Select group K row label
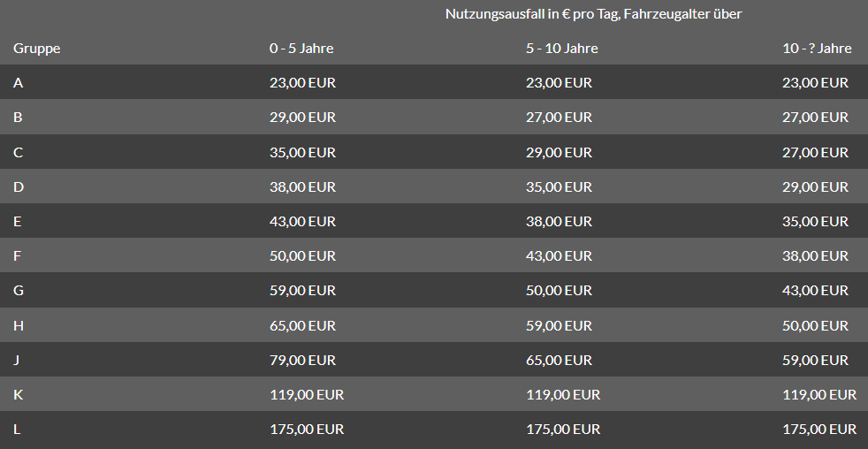This screenshot has width=868, height=449. [18, 394]
